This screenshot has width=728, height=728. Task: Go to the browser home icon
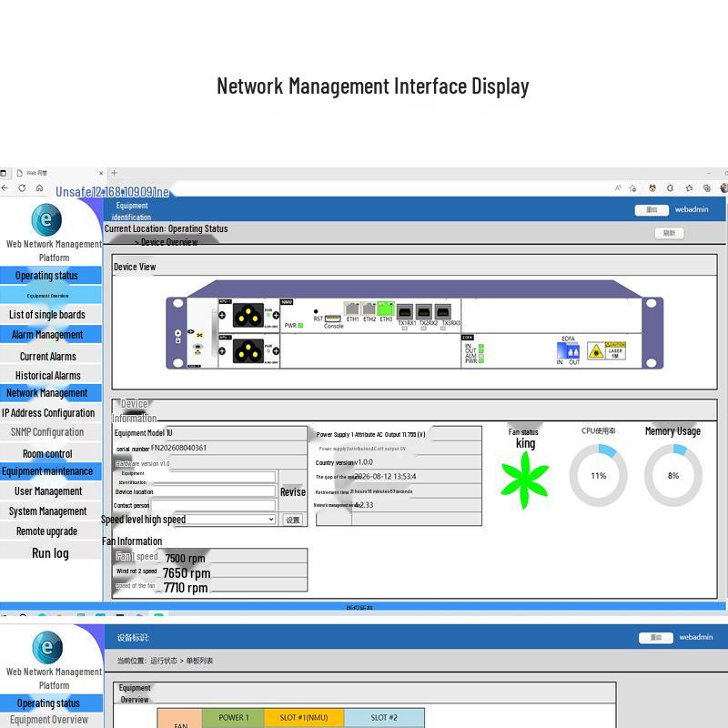pyautogui.click(x=39, y=188)
